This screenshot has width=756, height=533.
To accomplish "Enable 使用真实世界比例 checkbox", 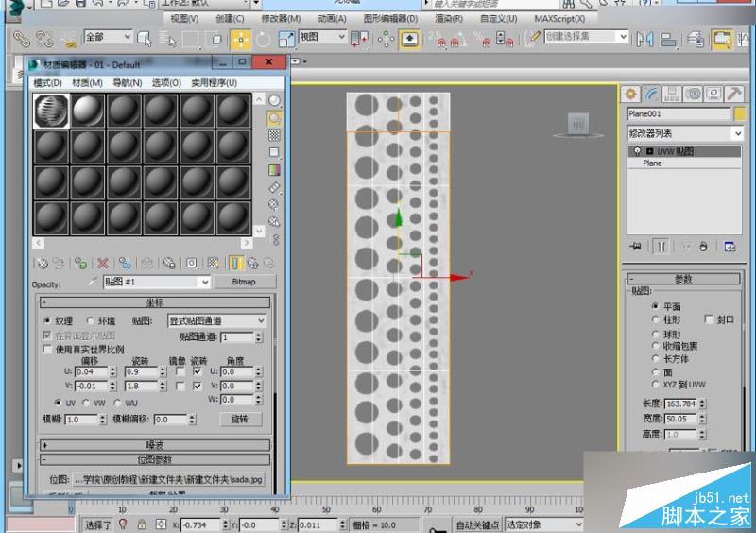I will click(x=47, y=350).
